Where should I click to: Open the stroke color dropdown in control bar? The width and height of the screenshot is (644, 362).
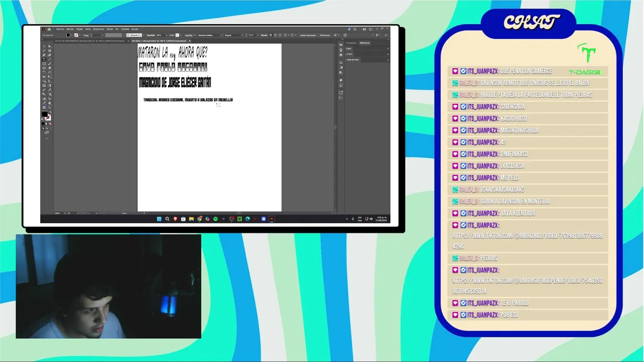click(x=80, y=35)
